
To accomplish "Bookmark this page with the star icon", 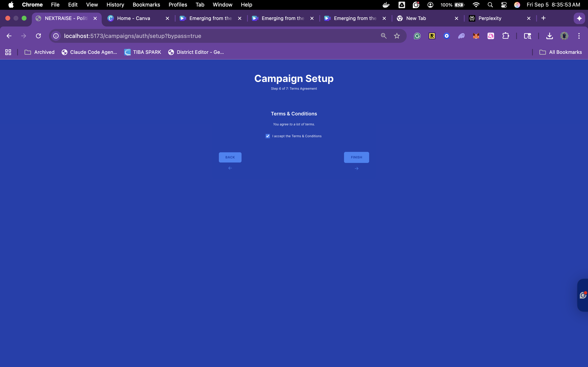I will pos(397,36).
